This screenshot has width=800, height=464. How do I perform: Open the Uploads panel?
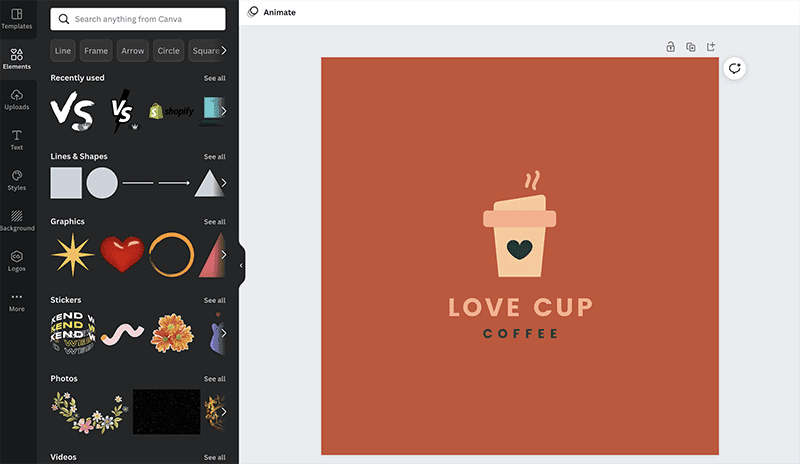(17, 100)
